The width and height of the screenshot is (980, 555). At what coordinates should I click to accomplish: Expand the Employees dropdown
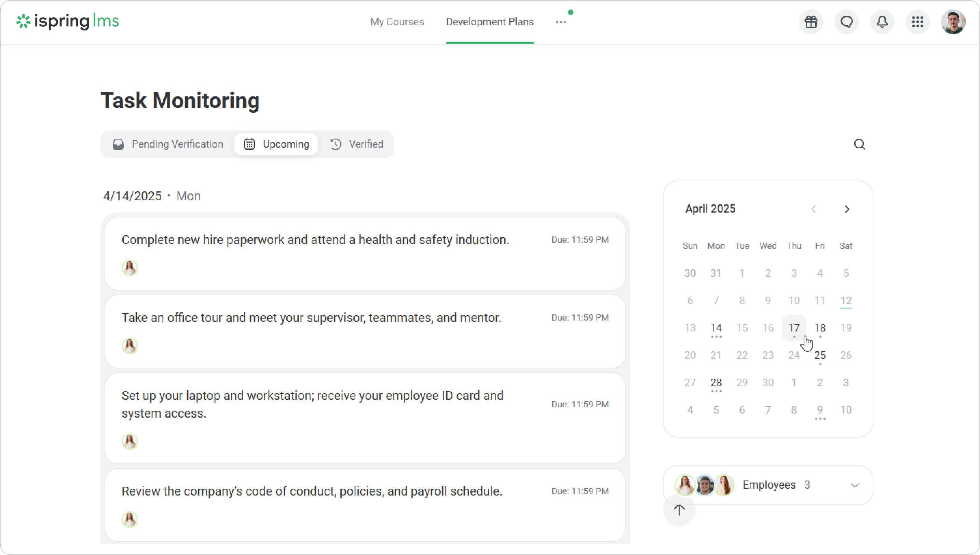point(854,485)
